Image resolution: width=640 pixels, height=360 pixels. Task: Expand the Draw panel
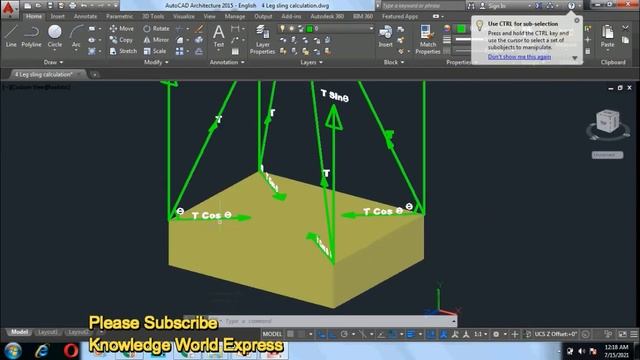53,62
